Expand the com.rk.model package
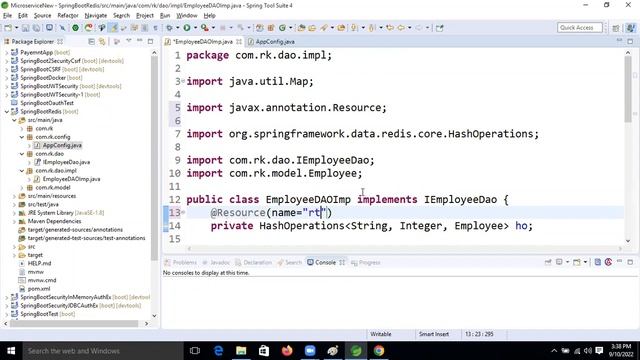640x360 pixels. click(22, 188)
